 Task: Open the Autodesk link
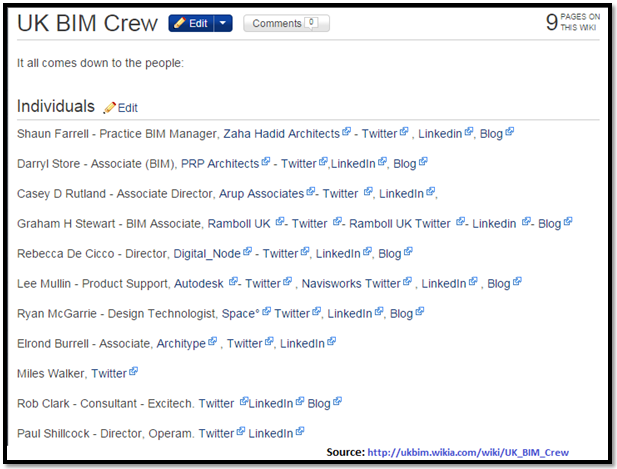tap(199, 284)
